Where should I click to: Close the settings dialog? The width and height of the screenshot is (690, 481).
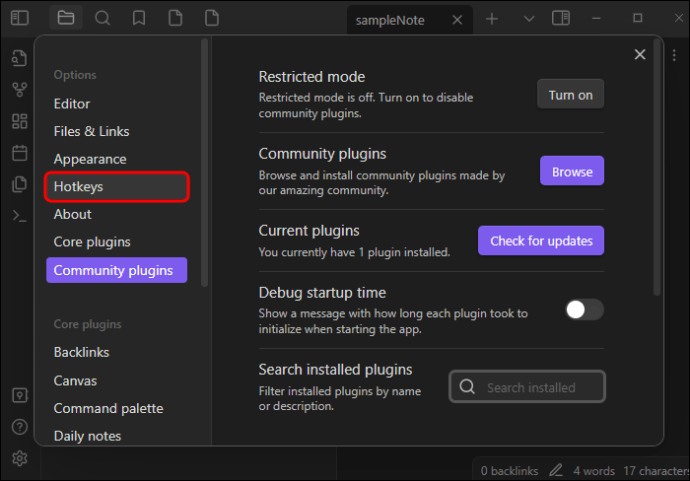pyautogui.click(x=640, y=55)
